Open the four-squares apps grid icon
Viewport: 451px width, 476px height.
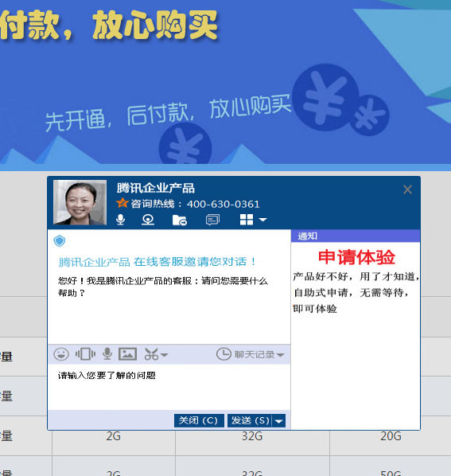point(247,220)
